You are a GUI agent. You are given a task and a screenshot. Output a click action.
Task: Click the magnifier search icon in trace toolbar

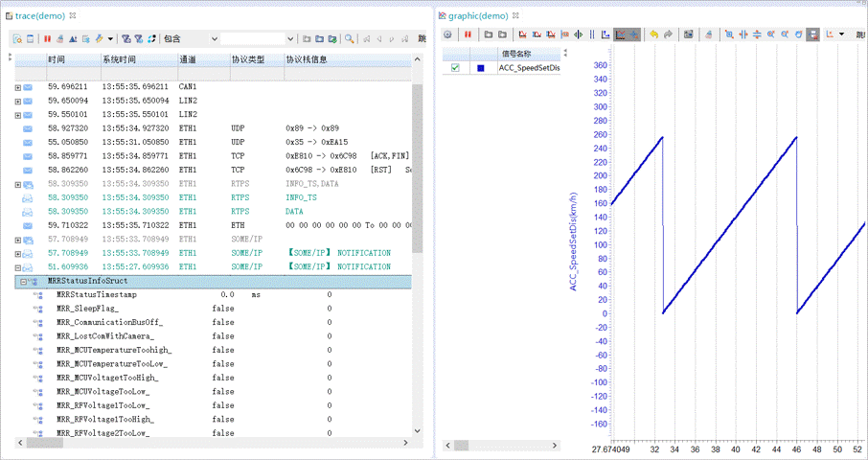351,39
